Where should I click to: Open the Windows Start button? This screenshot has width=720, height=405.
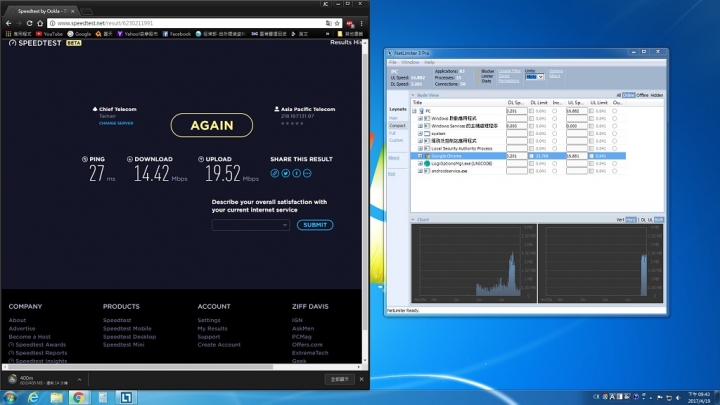pyautogui.click(x=10, y=397)
